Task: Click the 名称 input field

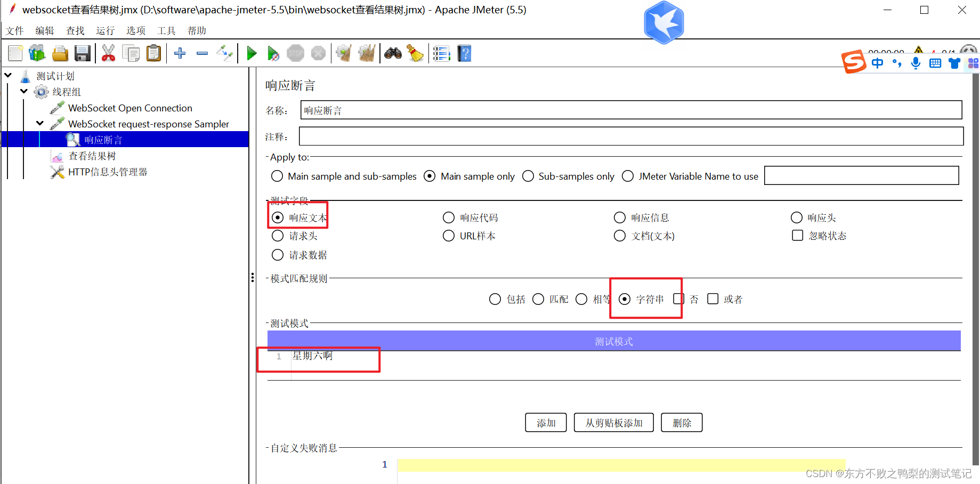Action: [x=631, y=110]
